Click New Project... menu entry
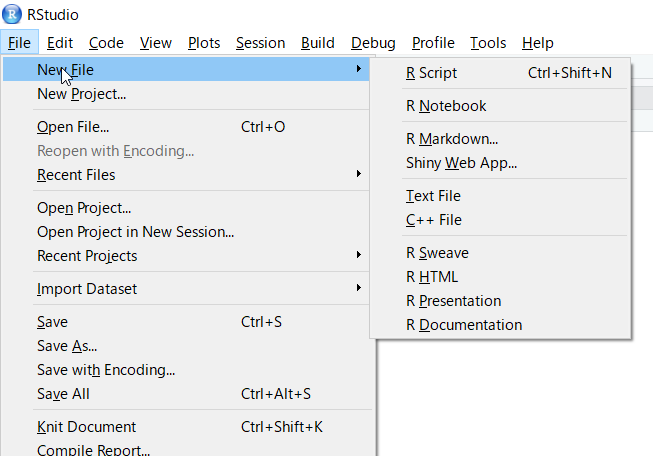Screen dimensions: 653x456 tap(186, 94)
